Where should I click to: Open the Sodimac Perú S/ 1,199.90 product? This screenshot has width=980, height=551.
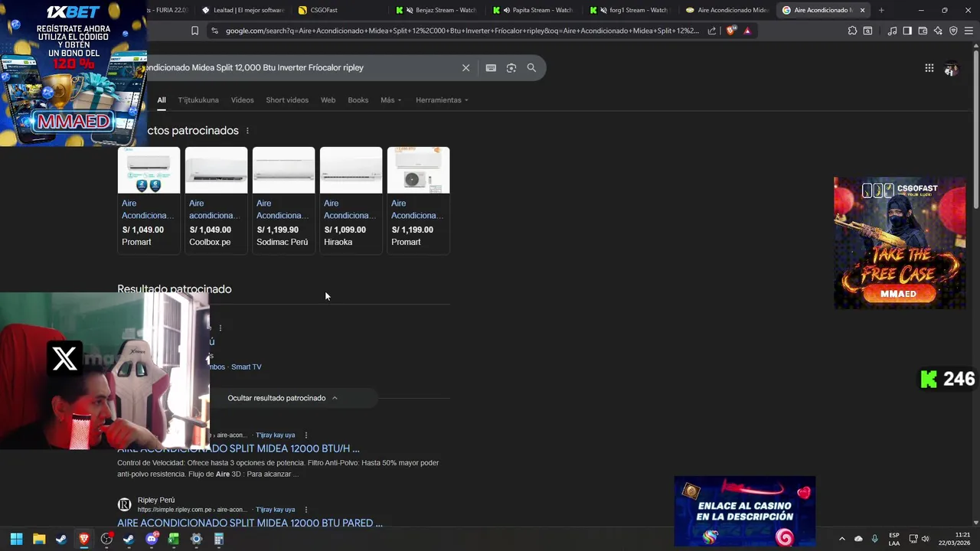coord(283,201)
